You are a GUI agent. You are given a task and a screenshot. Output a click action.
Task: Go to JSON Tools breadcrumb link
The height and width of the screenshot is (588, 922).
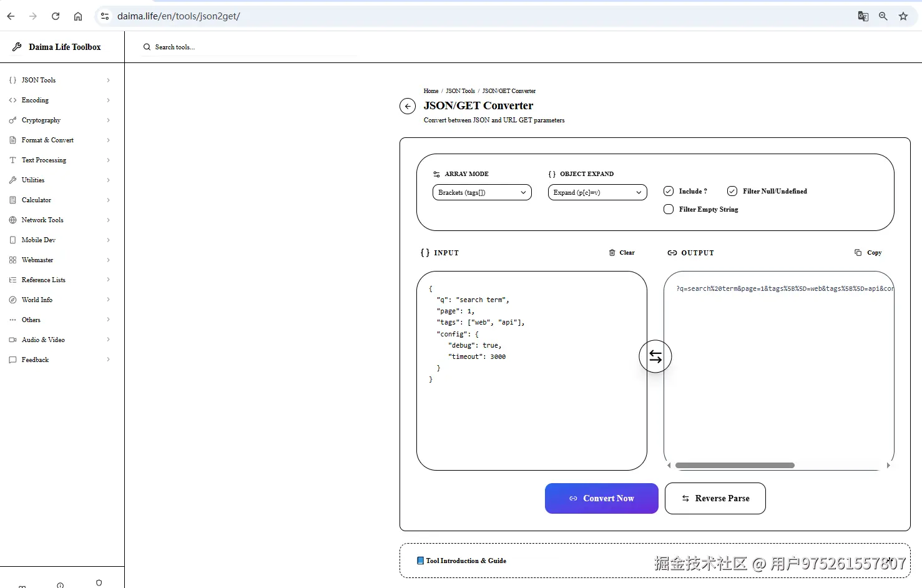[460, 91]
